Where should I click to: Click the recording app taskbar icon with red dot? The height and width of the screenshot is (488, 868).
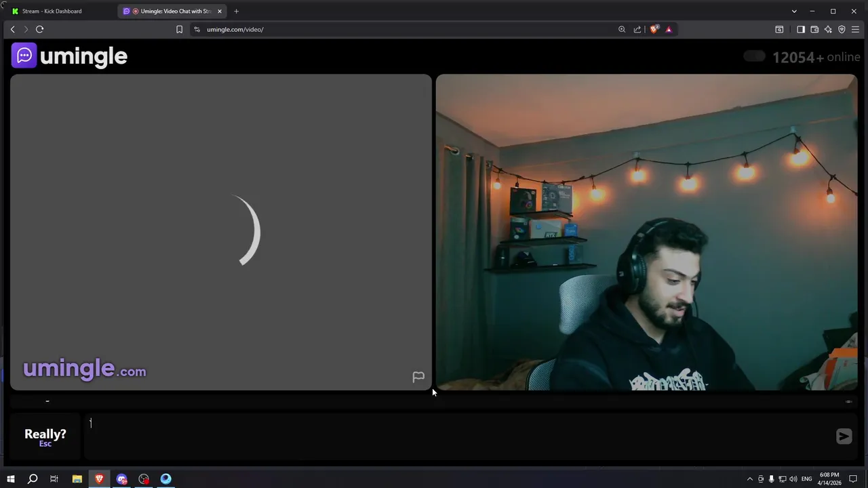(x=144, y=479)
